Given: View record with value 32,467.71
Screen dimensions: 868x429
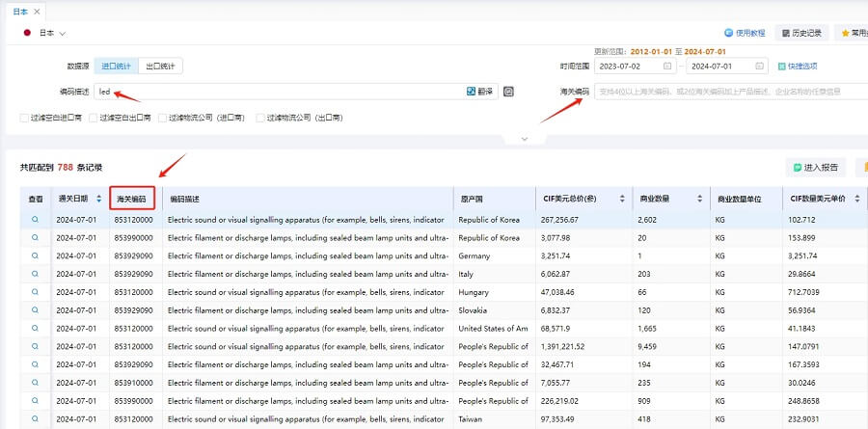Looking at the screenshot, I should [x=35, y=364].
